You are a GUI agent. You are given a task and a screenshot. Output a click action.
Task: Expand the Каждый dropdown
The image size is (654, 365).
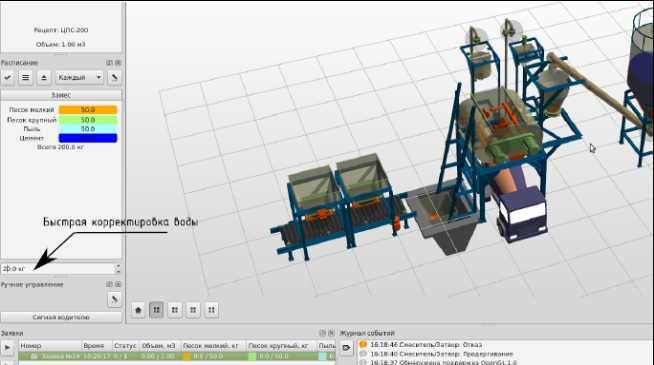[x=79, y=77]
